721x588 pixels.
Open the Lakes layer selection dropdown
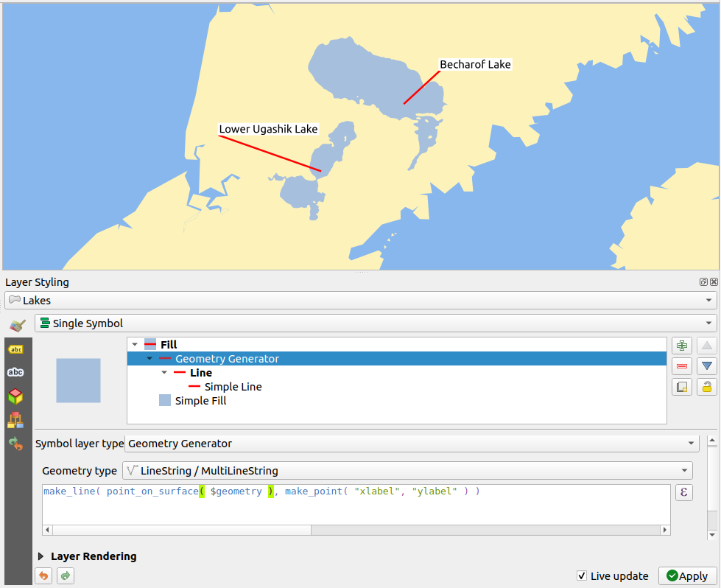[x=360, y=301]
